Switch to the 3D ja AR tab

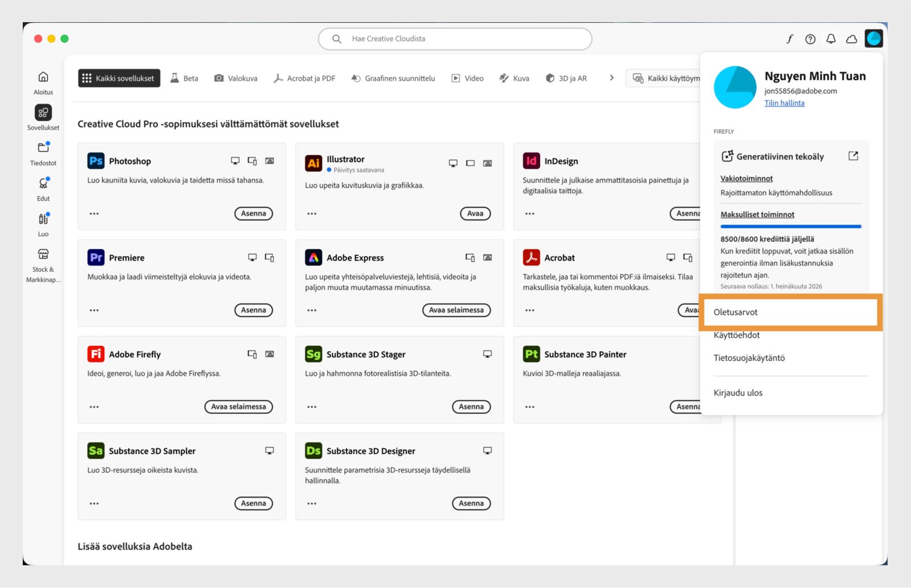tap(566, 78)
